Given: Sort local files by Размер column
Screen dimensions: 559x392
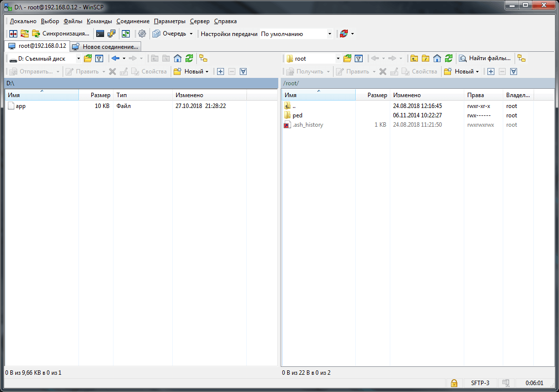Looking at the screenshot, I should tap(96, 95).
